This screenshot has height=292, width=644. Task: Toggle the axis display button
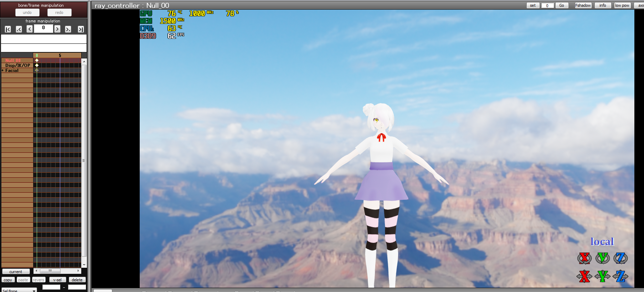[640, 5]
